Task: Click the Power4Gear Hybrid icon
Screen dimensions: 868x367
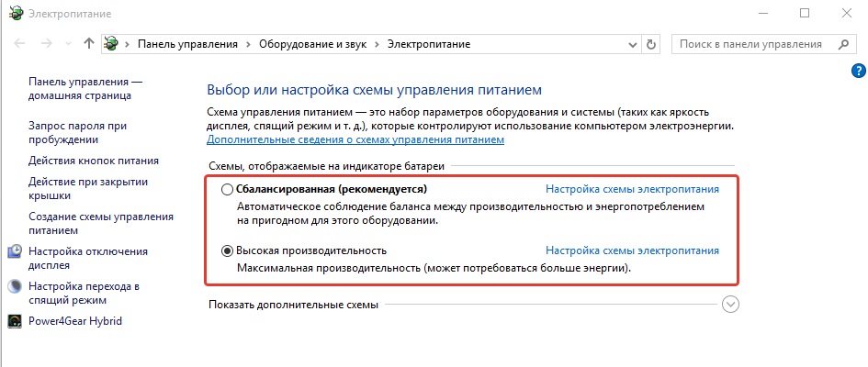Action: [x=15, y=321]
